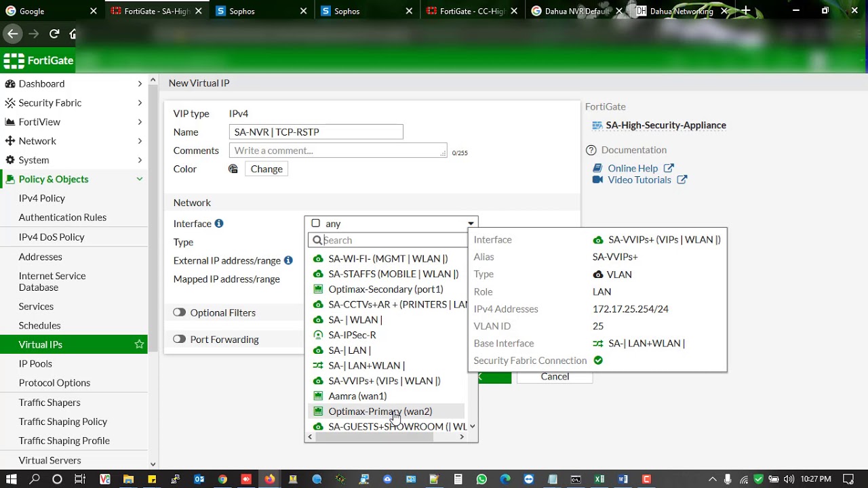
Task: Open Word from the taskbar
Action: 623,479
